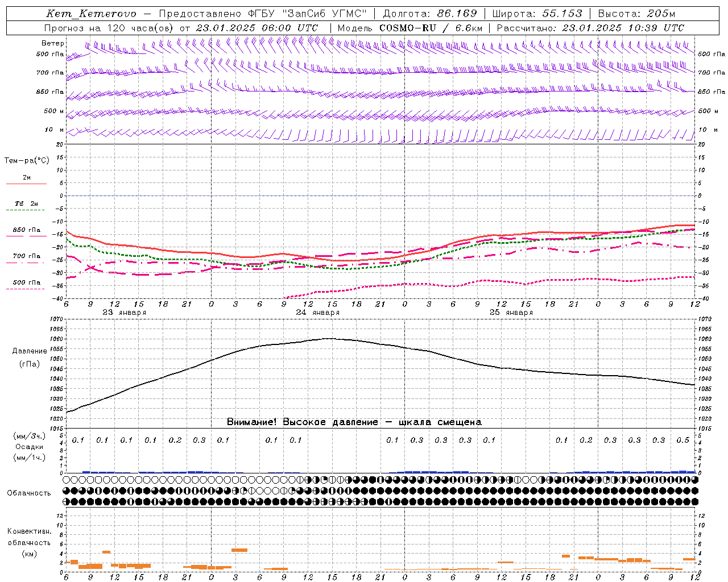Click the date label 25 января
This screenshot has width=728, height=582.
point(511,313)
